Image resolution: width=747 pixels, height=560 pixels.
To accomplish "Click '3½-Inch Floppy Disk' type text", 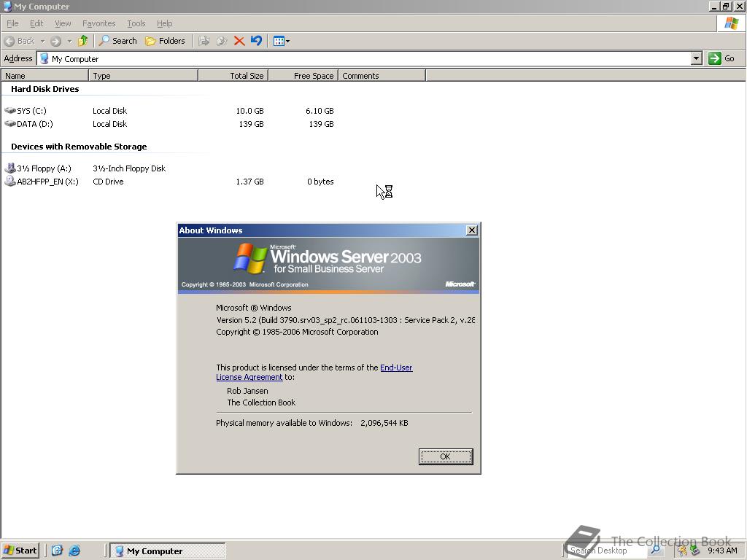I will click(129, 168).
